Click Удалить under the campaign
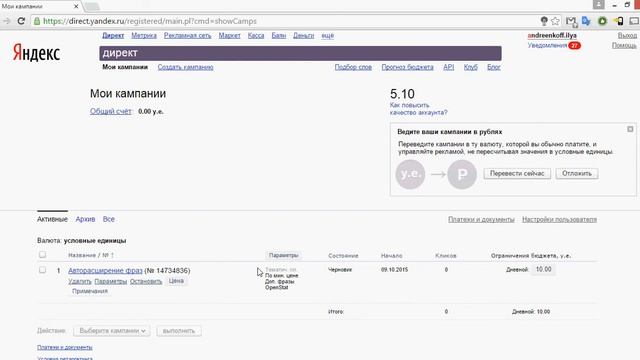This screenshot has height=360, width=640. click(80, 281)
